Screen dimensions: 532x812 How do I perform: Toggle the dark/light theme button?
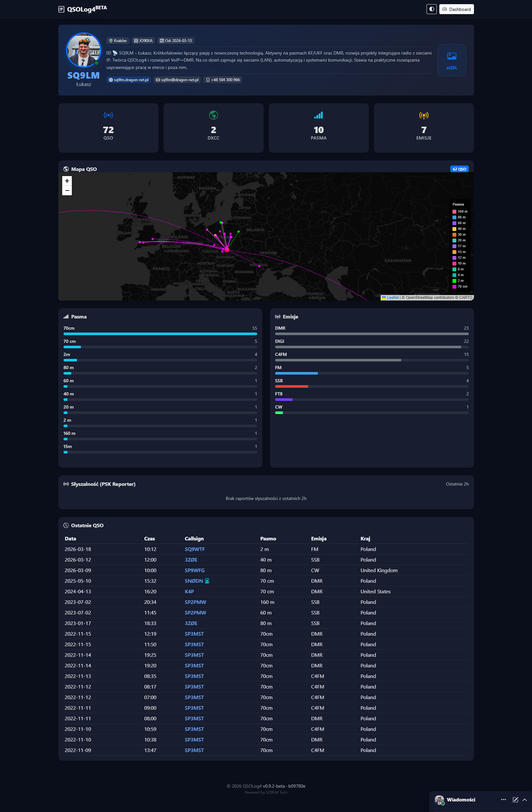tap(431, 9)
